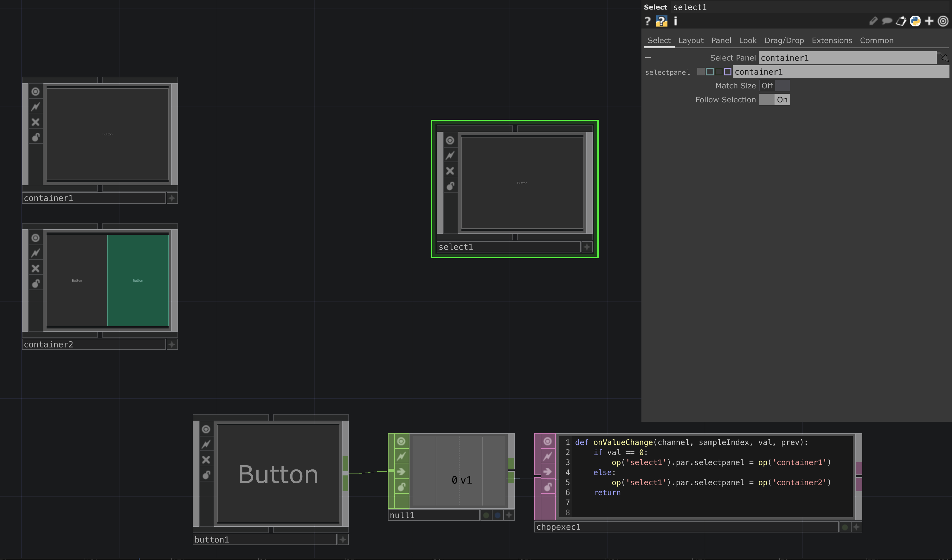Click the concentric circles icon in parameter header
The height and width of the screenshot is (560, 952).
pyautogui.click(x=943, y=21)
